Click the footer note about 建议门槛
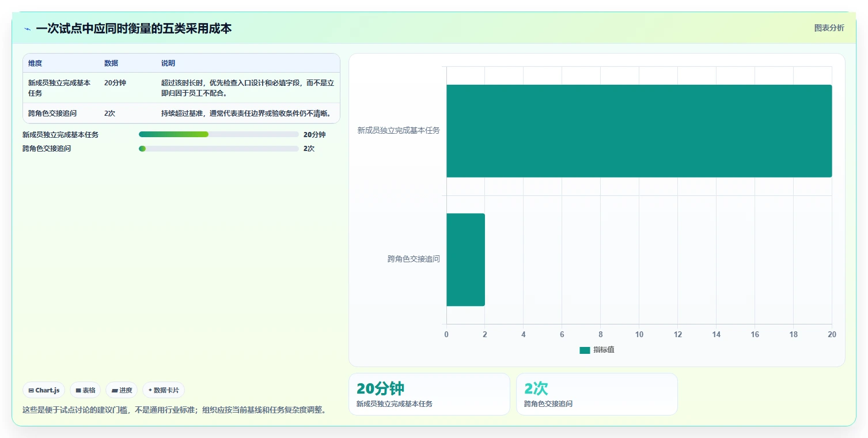This screenshot has width=868, height=438. coord(175,410)
